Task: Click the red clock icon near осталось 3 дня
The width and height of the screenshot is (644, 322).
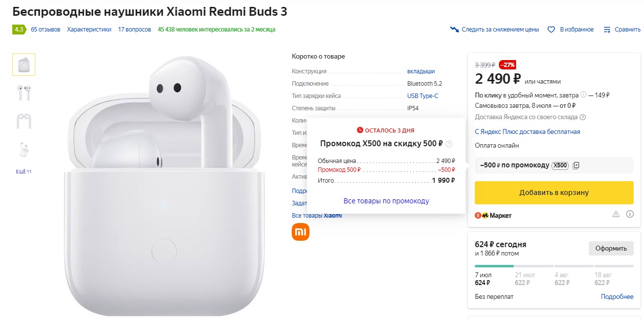Action: pos(361,130)
